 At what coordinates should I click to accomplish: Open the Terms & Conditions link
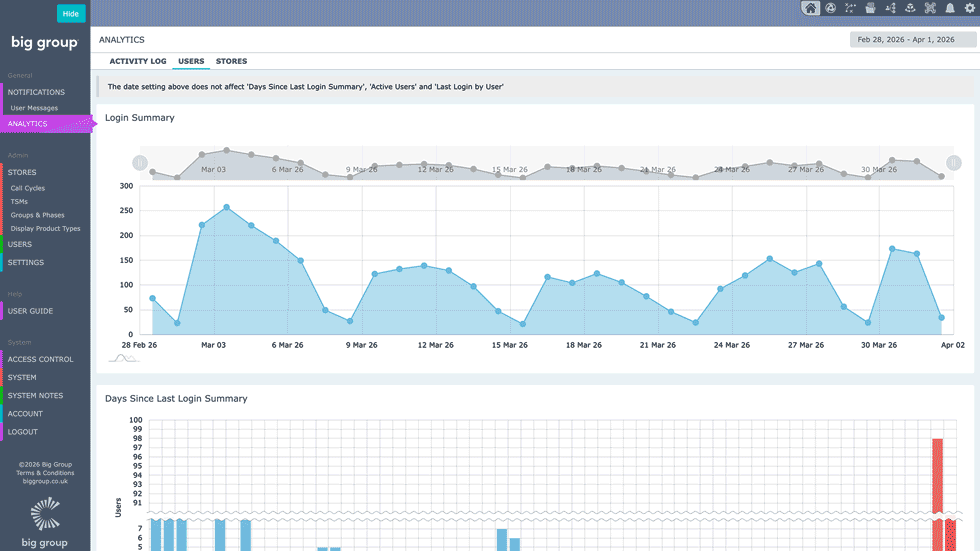coord(45,473)
